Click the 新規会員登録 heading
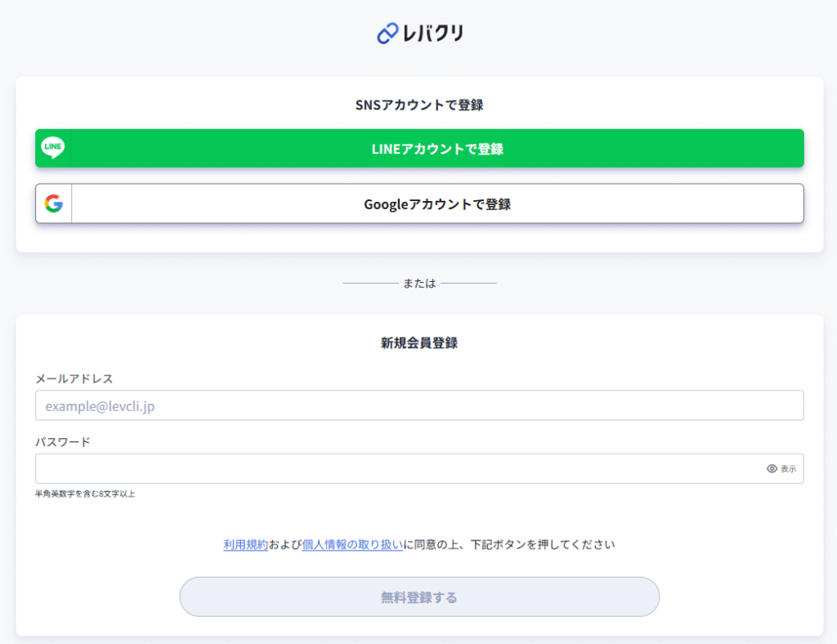Viewport: 837px width, 644px height. (x=419, y=342)
